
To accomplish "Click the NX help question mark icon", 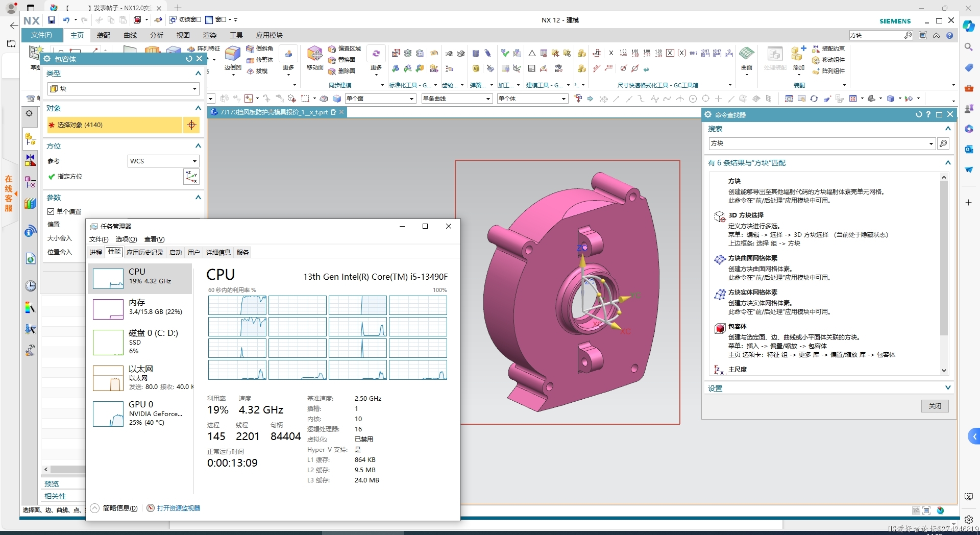I will click(x=949, y=35).
